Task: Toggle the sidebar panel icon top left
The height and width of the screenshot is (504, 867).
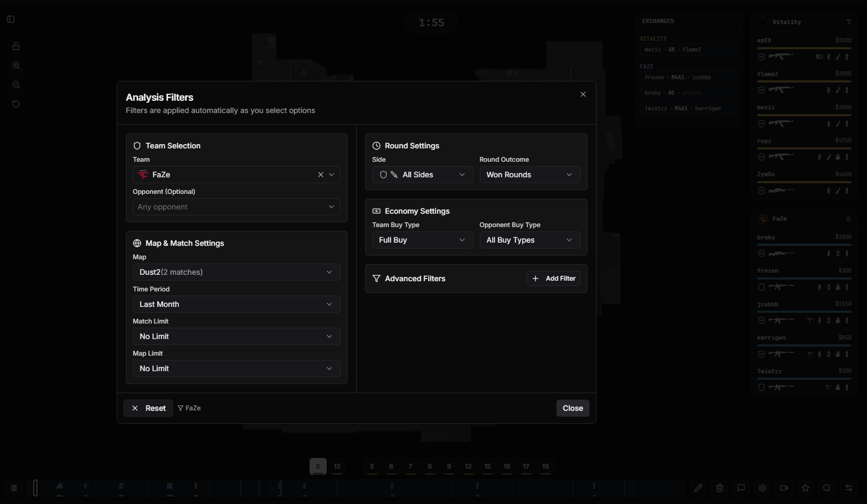Action: (10, 19)
